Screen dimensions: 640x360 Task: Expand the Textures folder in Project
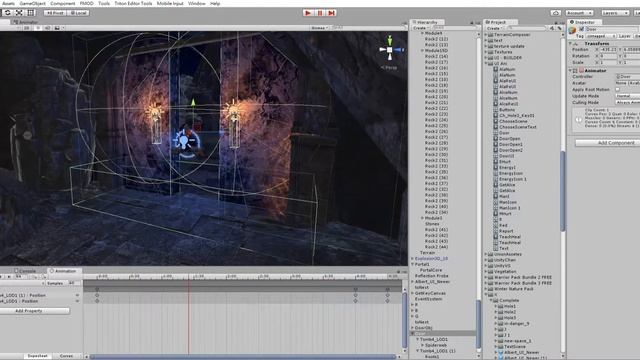486,52
